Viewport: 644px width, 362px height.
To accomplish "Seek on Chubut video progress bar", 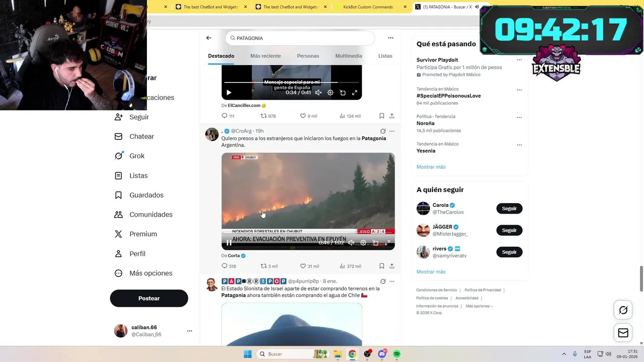I will [308, 233].
